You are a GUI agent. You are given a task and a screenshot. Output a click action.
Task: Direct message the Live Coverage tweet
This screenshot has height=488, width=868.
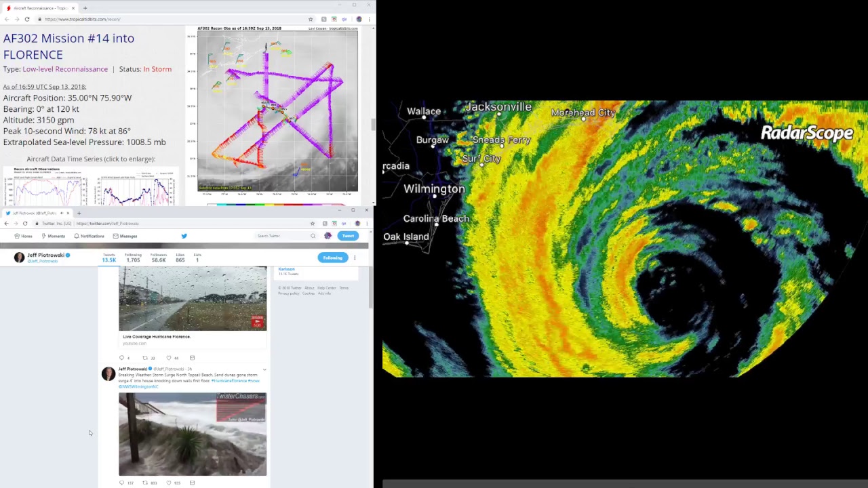[x=192, y=358]
